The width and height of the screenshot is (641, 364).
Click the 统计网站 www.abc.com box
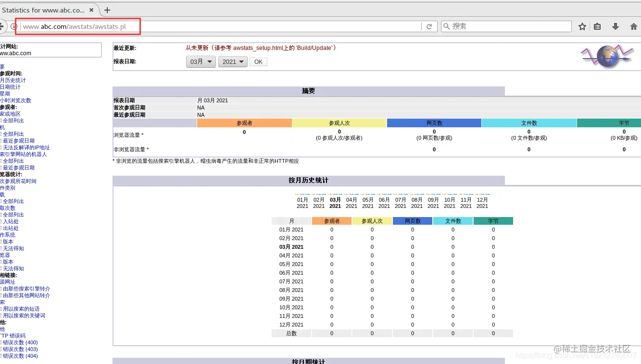(50, 50)
